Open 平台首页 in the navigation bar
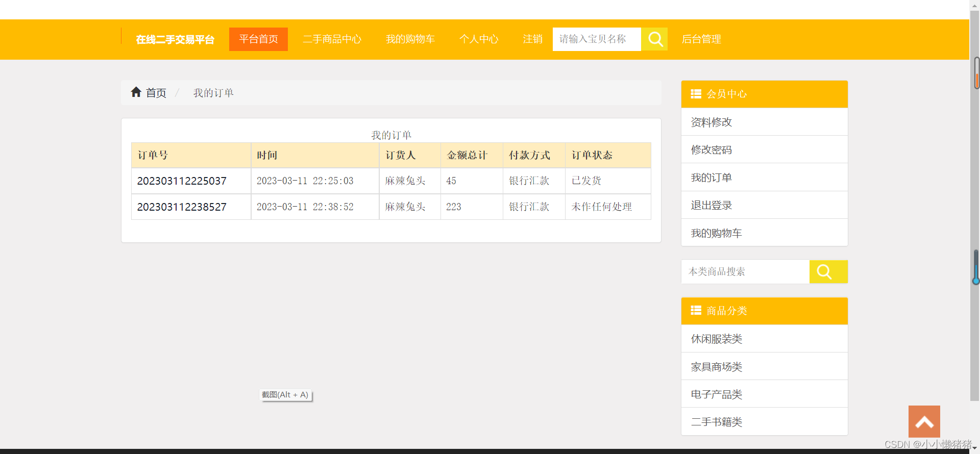Screen dimensions: 980x454 [258, 39]
